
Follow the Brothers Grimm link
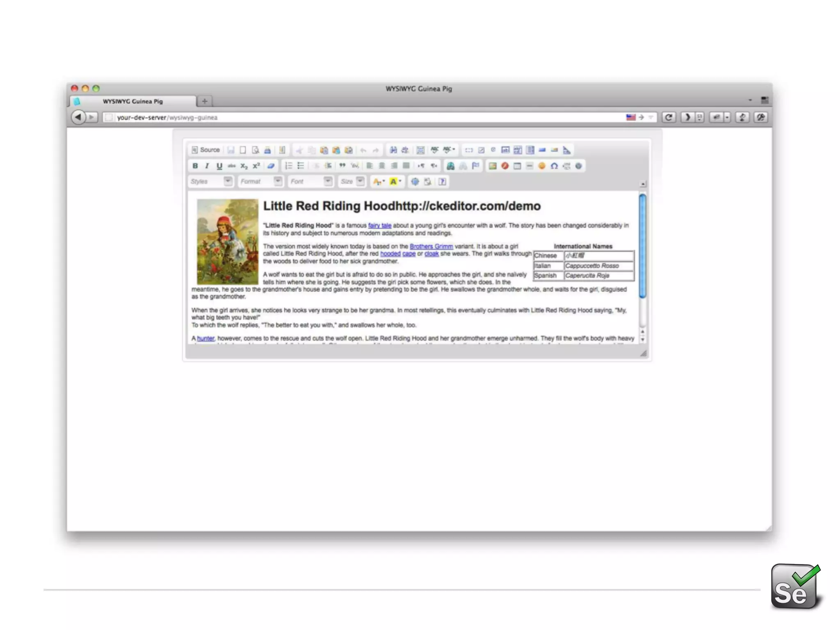pos(431,247)
